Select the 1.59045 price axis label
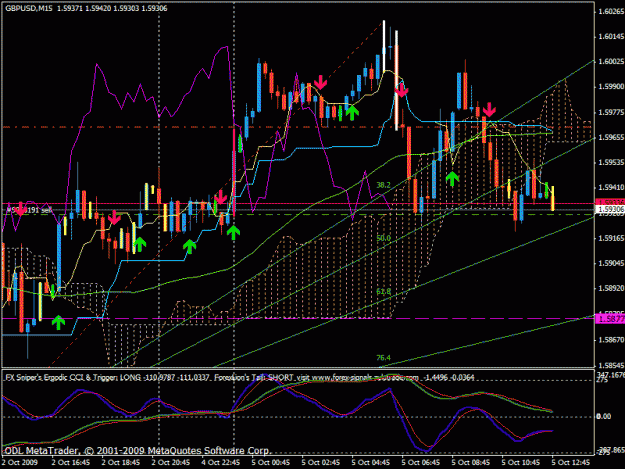625x469 pixels. pyautogui.click(x=611, y=263)
